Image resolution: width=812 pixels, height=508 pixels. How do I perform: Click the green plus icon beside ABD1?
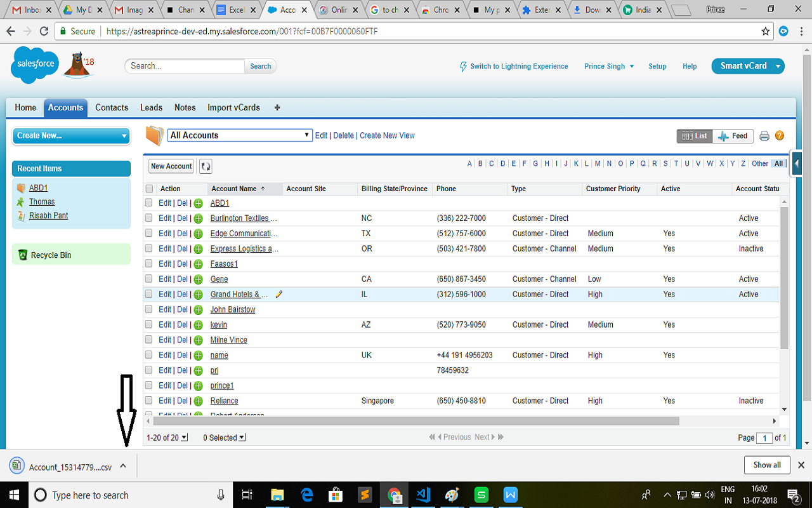click(x=198, y=203)
